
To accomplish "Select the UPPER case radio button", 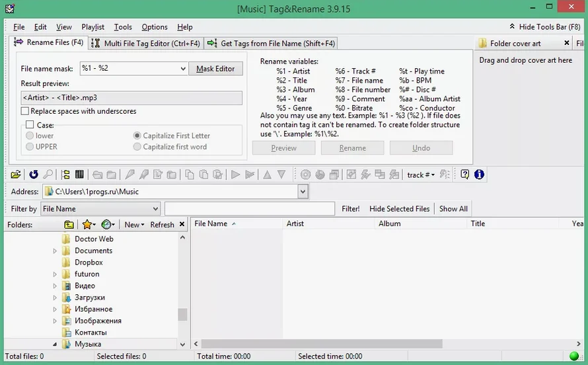I will click(x=29, y=147).
